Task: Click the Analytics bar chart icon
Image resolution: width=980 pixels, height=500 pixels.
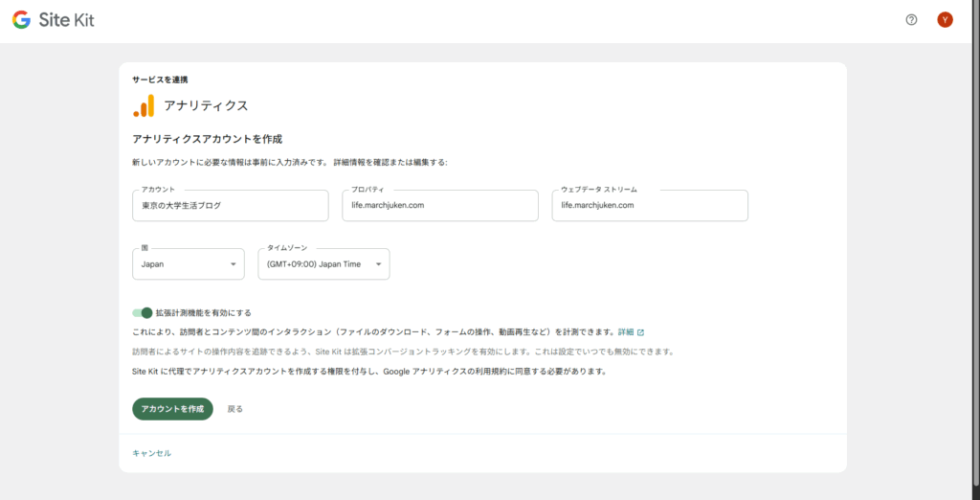Action: click(x=144, y=105)
